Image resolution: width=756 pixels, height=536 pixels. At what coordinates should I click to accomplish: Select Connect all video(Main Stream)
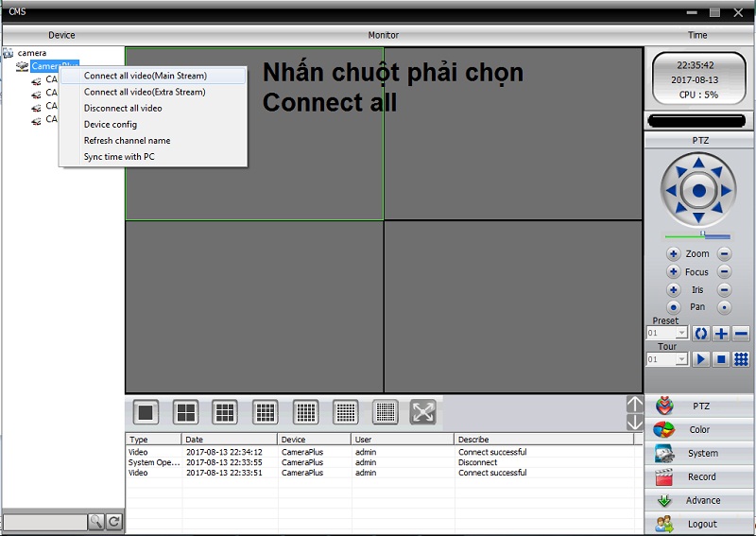(x=153, y=76)
